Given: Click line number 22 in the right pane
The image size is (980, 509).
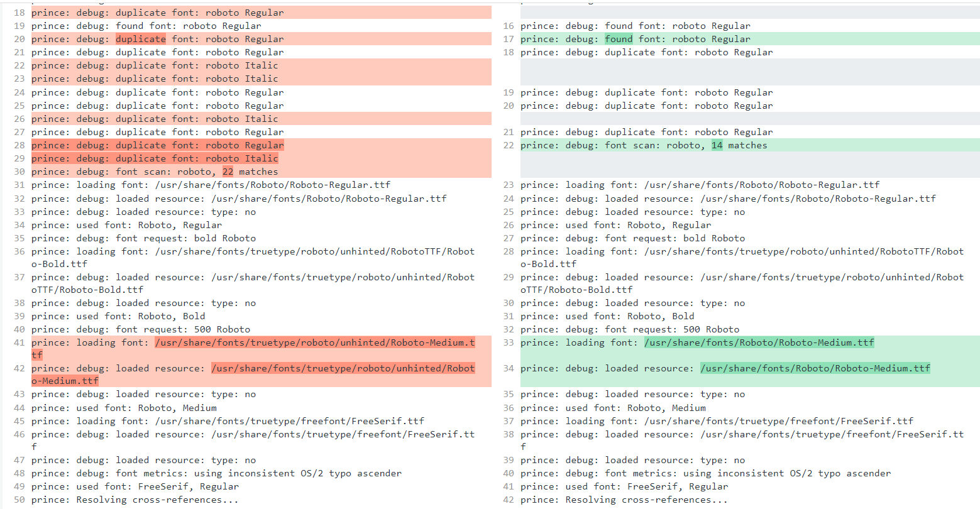Looking at the screenshot, I should (x=508, y=145).
